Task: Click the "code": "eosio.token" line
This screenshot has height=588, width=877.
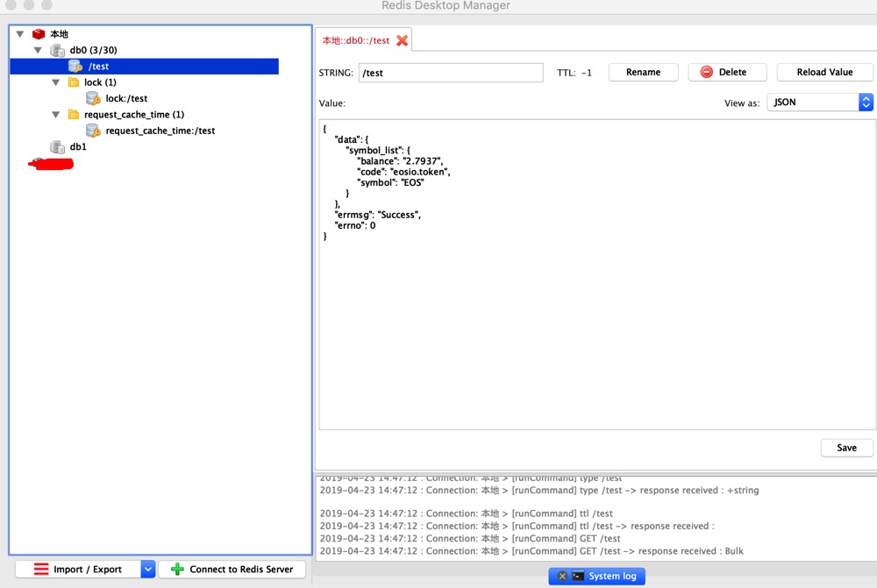Action: [x=403, y=172]
